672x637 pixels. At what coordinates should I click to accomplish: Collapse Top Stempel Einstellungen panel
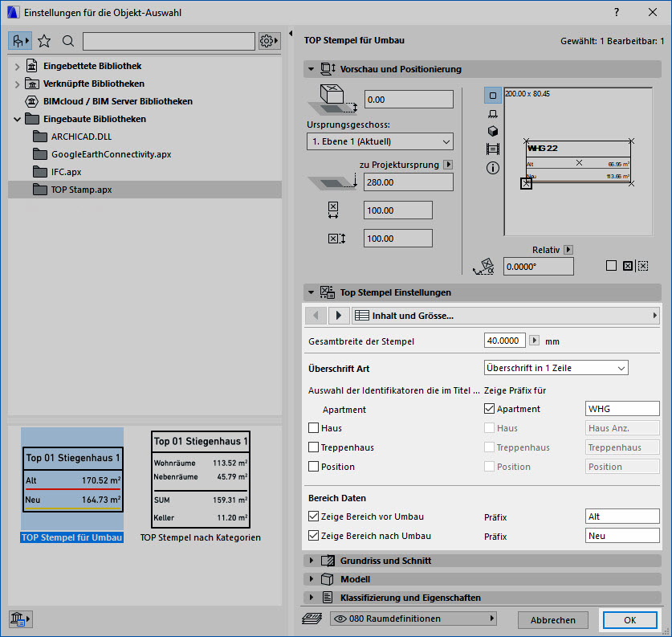click(x=312, y=292)
